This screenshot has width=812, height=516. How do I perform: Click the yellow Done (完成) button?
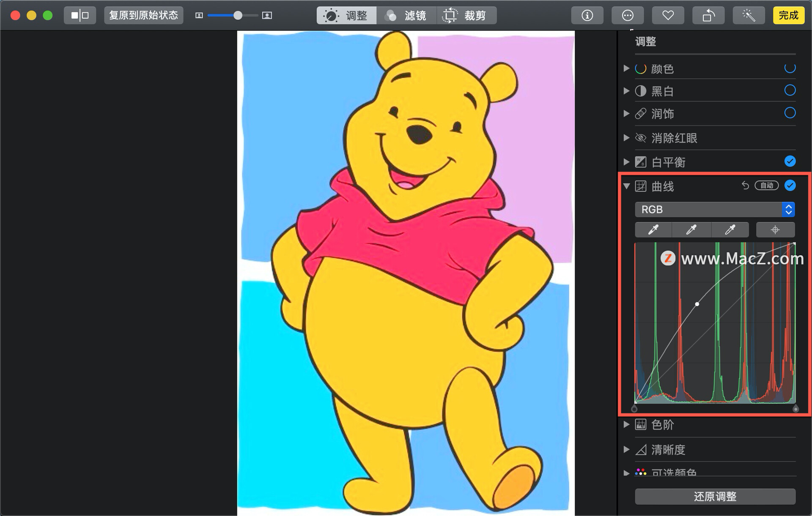click(x=788, y=16)
